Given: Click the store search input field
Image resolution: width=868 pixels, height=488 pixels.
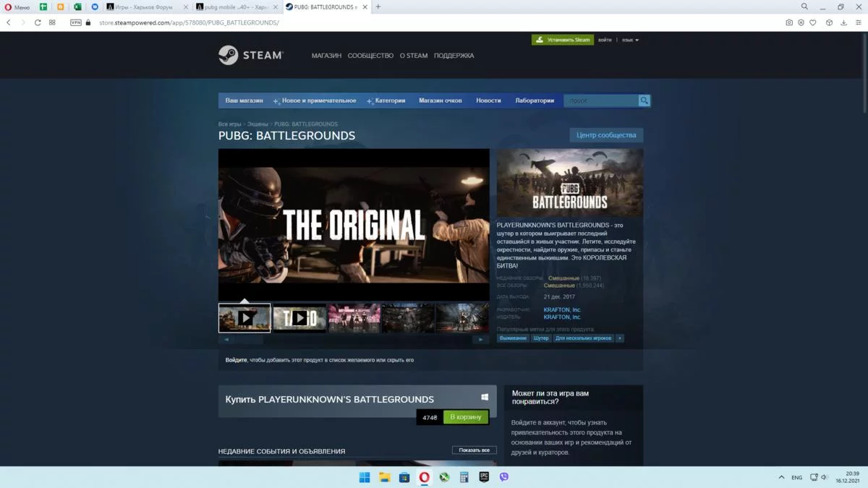Looking at the screenshot, I should [x=601, y=100].
